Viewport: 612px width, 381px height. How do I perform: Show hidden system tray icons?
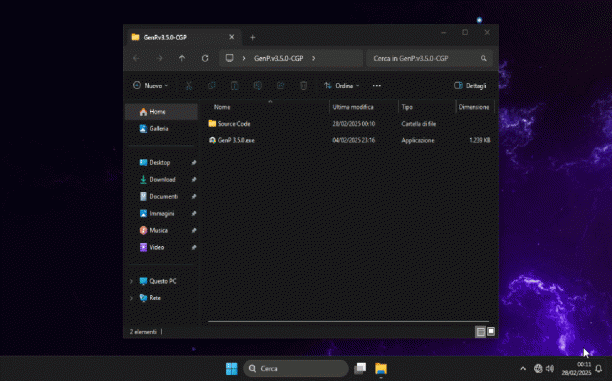(523, 369)
